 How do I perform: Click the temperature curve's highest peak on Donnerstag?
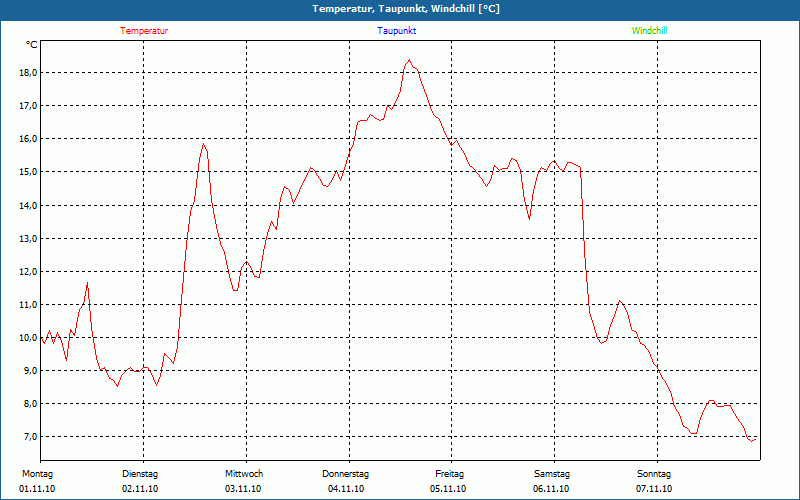[x=409, y=60]
